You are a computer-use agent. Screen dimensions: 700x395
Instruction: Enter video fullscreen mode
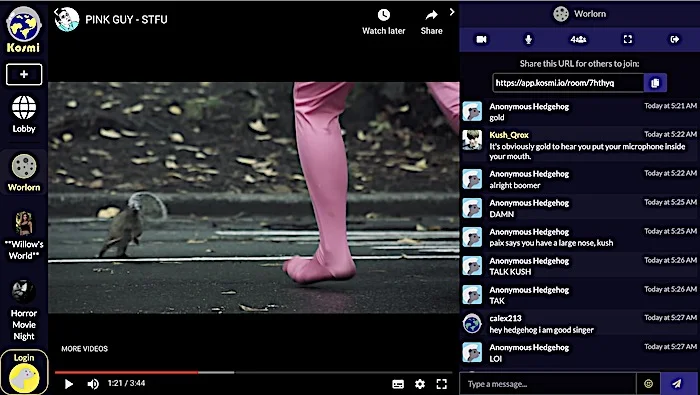click(442, 384)
